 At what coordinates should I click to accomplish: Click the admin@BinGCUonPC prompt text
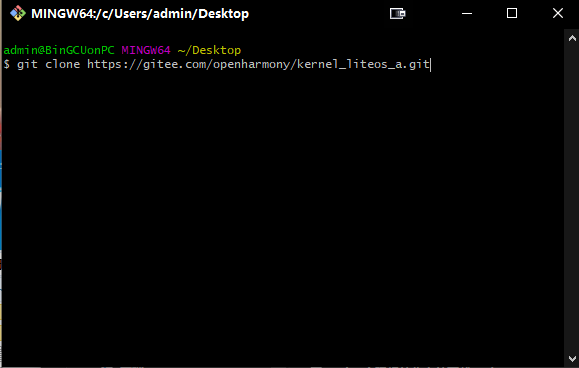pyautogui.click(x=59, y=50)
